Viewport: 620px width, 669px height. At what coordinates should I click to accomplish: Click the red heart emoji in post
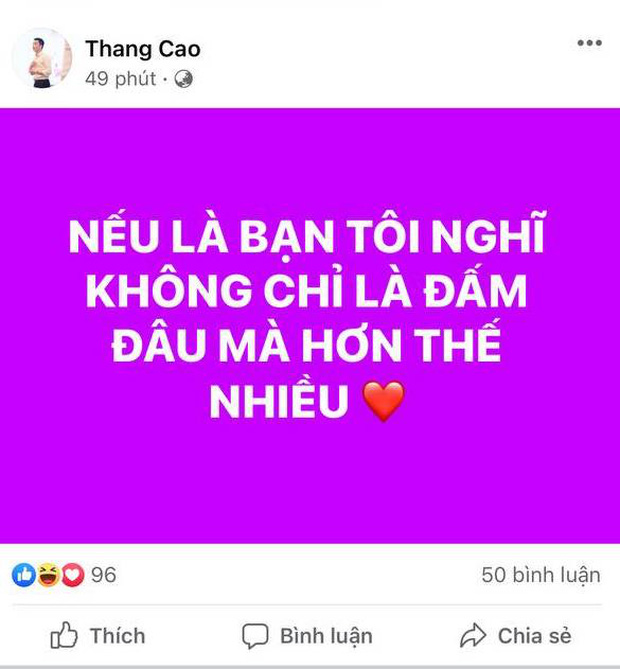pos(383,401)
